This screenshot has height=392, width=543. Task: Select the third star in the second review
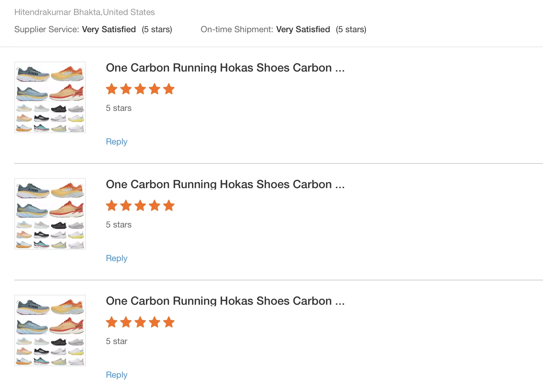tap(140, 206)
